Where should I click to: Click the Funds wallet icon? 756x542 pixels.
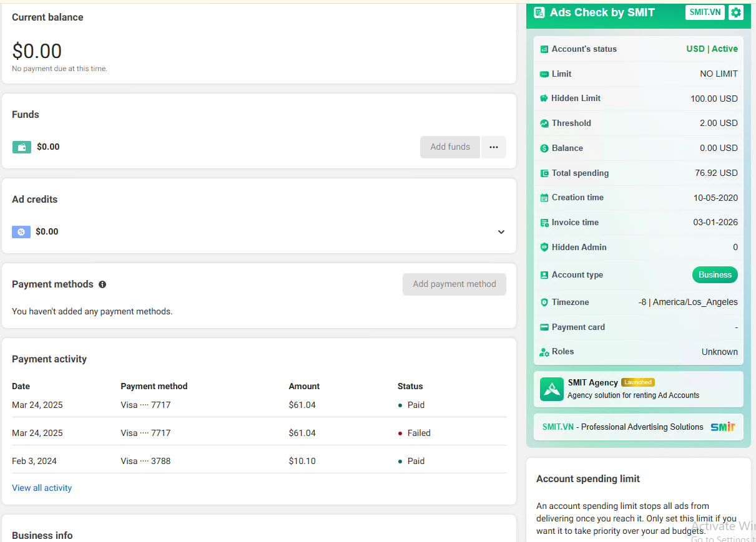point(22,147)
